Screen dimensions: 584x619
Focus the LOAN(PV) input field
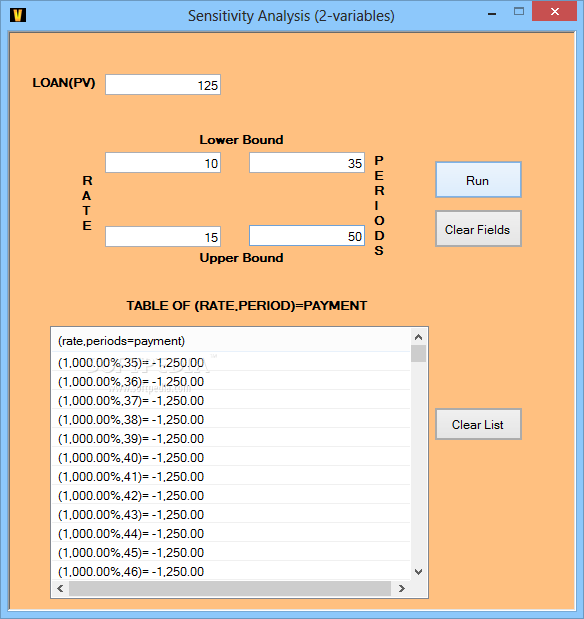point(163,84)
